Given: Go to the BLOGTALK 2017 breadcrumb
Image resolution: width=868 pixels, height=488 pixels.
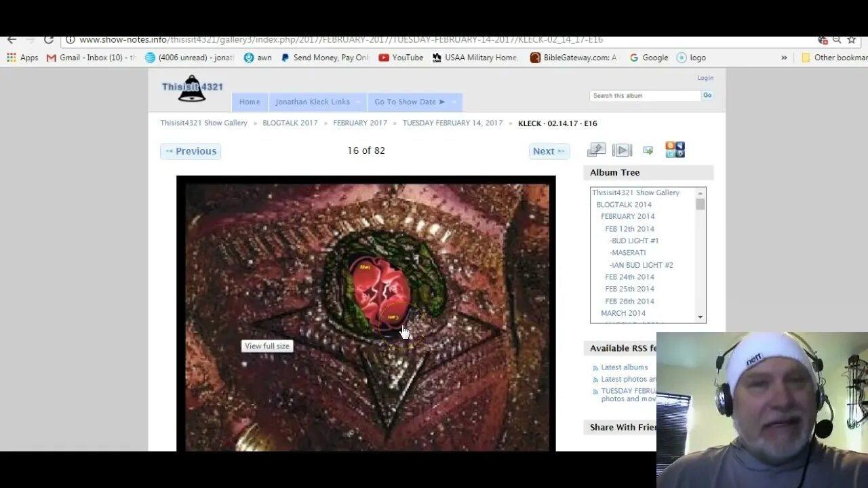Looking at the screenshot, I should coord(290,123).
